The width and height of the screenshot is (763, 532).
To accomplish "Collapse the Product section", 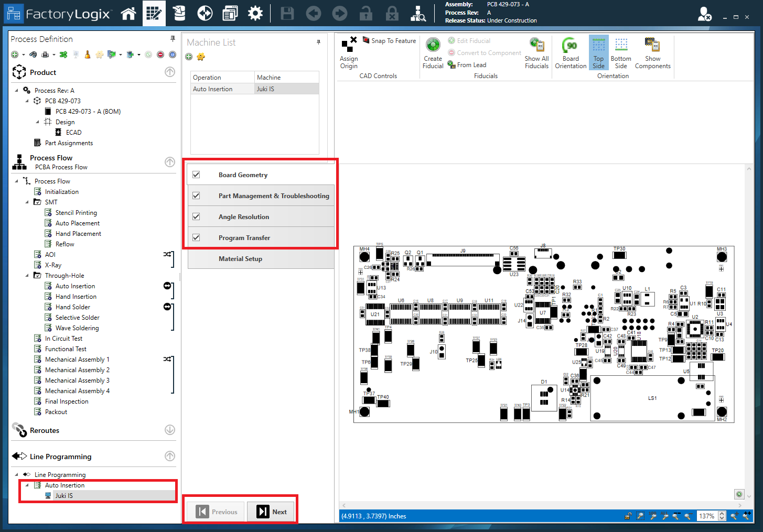I will [x=170, y=72].
